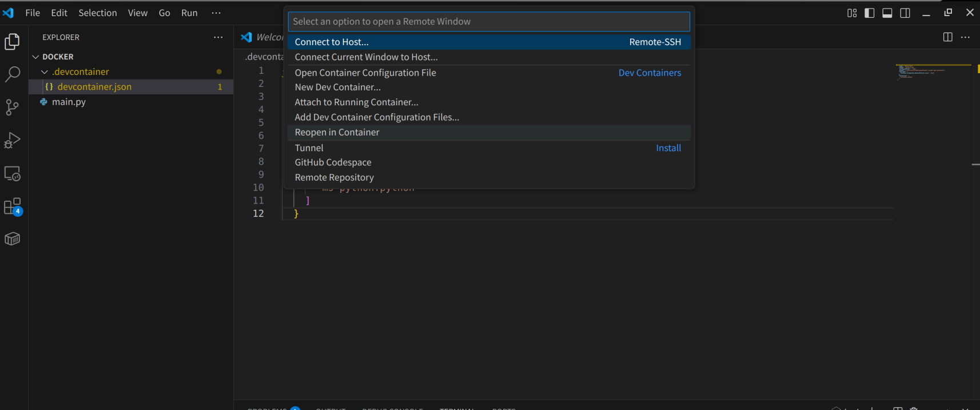The width and height of the screenshot is (980, 410).
Task: Select New Dev Container... option
Action: 489,87
